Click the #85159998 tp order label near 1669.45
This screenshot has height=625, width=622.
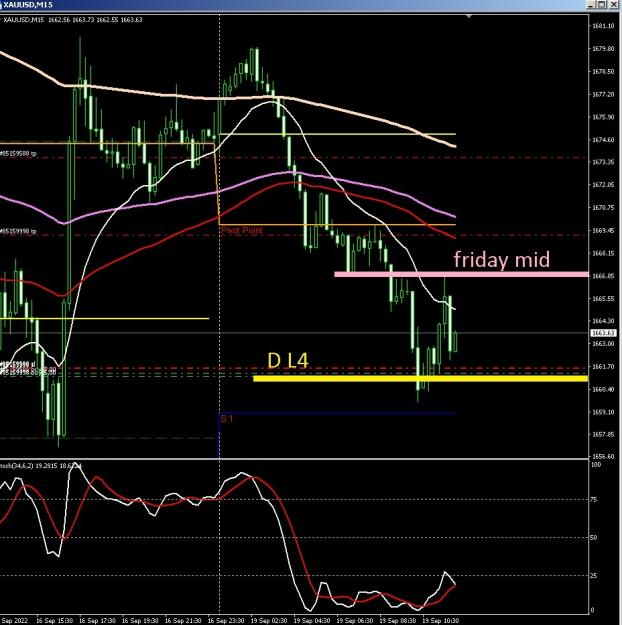point(18,231)
